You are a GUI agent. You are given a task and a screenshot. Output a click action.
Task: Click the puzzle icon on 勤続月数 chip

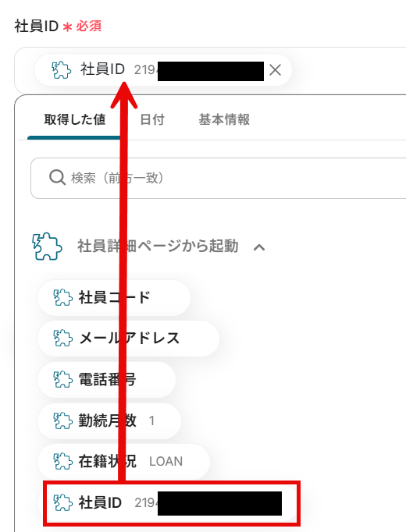pyautogui.click(x=63, y=420)
